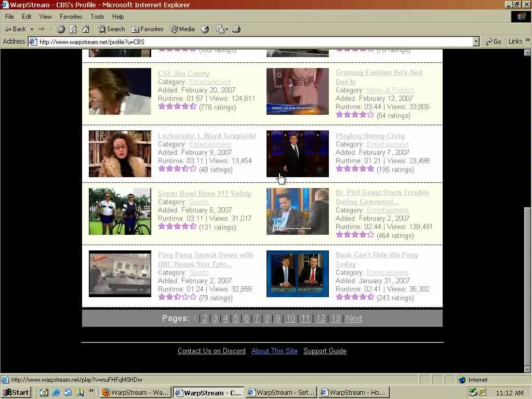Click the Show Desktop Quick Launch icon
This screenshot has width=532, height=399.
pyautogui.click(x=44, y=393)
